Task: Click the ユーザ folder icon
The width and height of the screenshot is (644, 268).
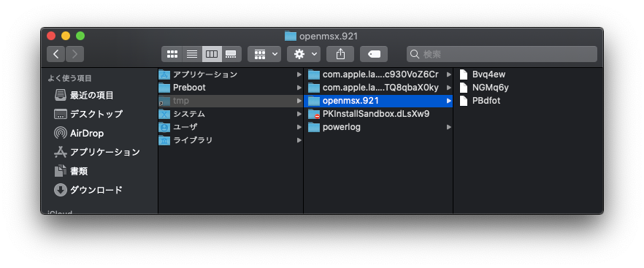Action: click(164, 127)
